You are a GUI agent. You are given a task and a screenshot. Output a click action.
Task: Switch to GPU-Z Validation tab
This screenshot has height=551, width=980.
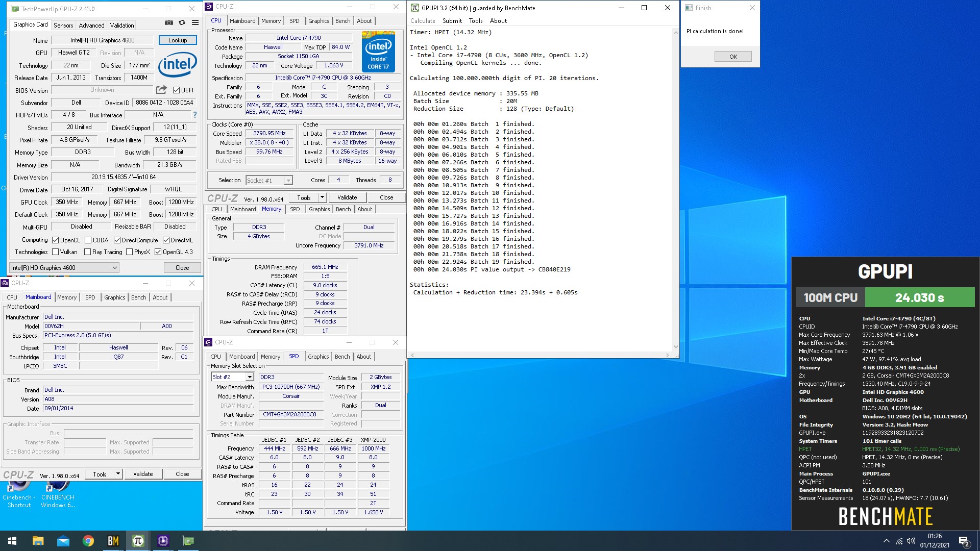coord(122,25)
